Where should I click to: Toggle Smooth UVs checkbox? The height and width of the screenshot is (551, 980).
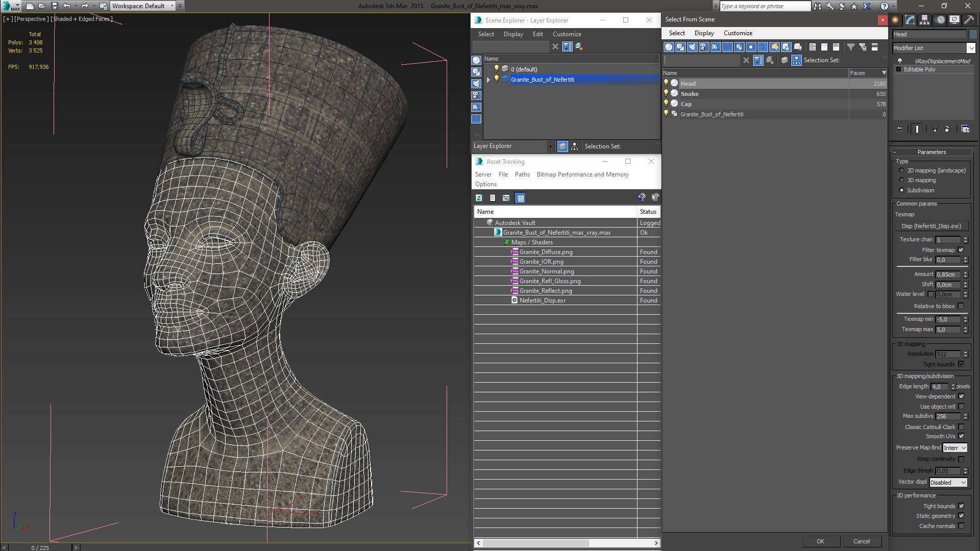click(961, 436)
